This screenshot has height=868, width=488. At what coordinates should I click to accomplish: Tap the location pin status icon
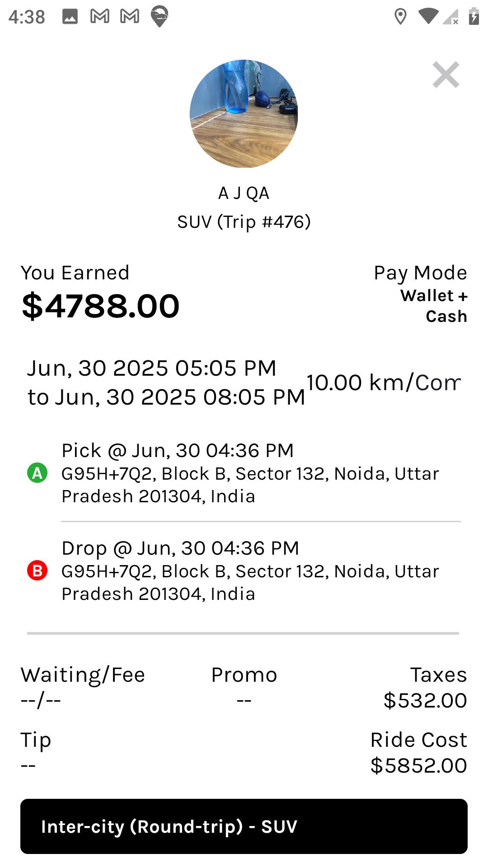click(400, 17)
